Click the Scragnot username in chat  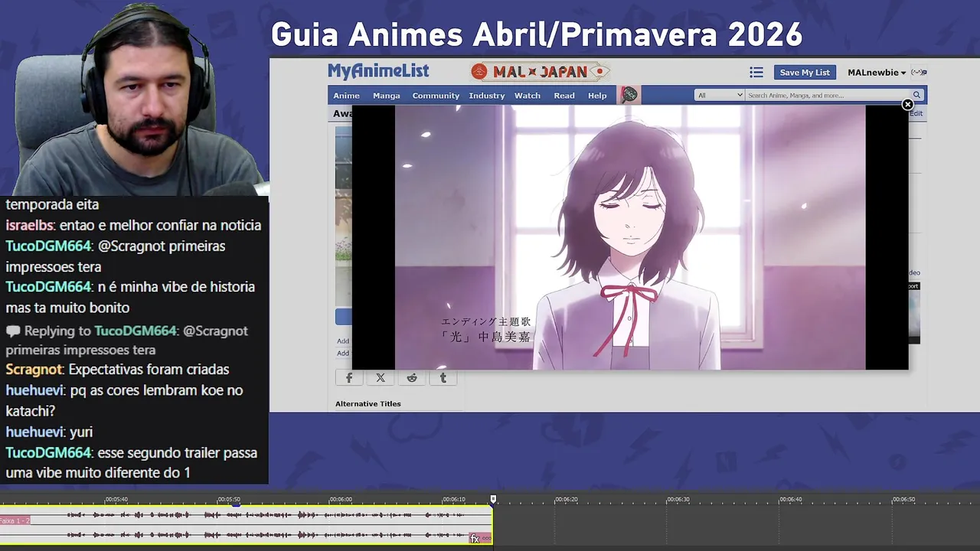pos(34,370)
